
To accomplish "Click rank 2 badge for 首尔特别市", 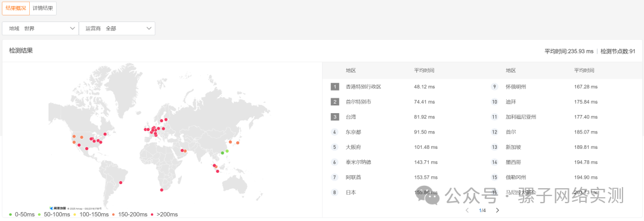I will pyautogui.click(x=335, y=102).
